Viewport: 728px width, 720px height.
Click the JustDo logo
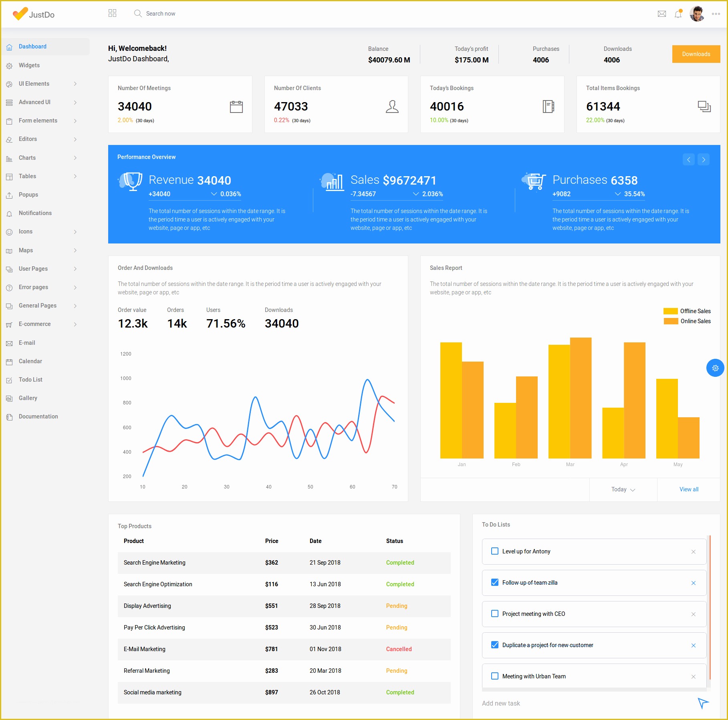(x=34, y=14)
